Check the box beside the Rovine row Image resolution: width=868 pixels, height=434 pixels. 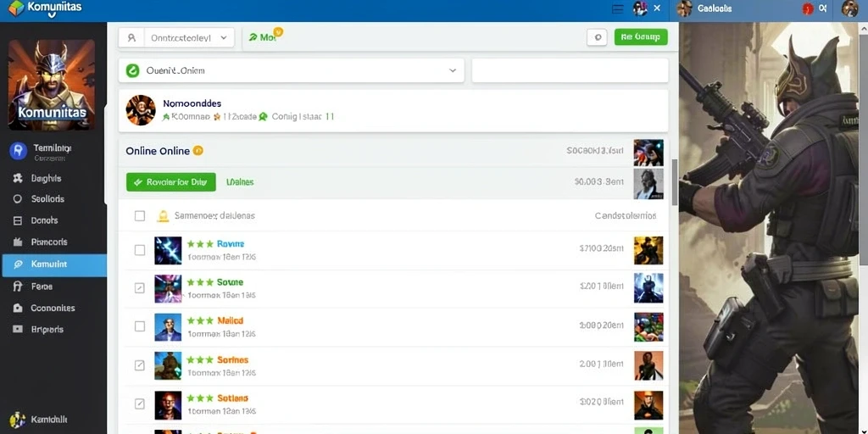point(140,250)
